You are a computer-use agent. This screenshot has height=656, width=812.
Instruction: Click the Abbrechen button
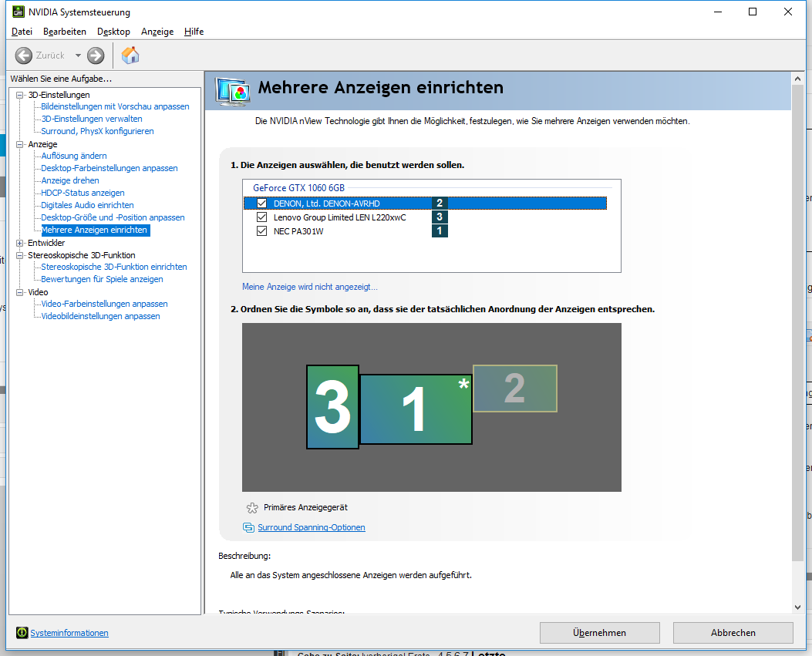(x=733, y=633)
